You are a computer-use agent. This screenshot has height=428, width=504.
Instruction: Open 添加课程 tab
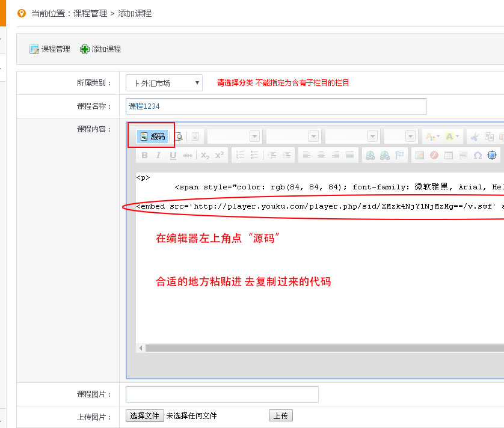(x=100, y=49)
